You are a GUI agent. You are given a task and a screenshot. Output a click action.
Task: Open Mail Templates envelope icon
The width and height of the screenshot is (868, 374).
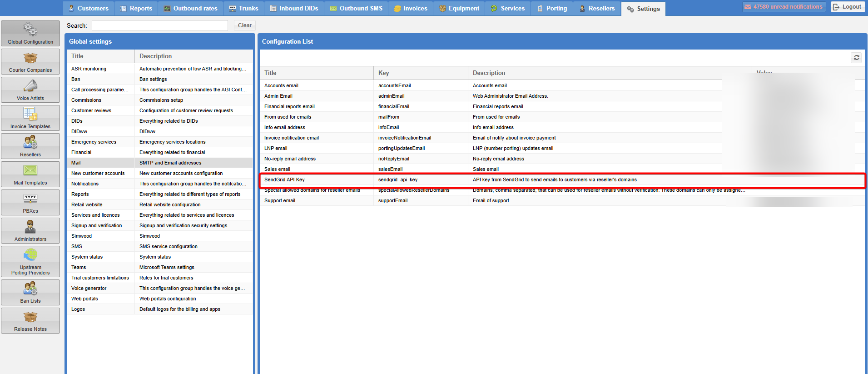[x=30, y=170]
